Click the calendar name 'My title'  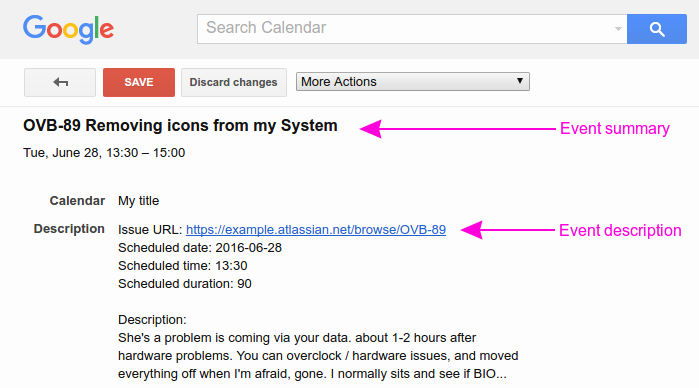[x=138, y=201]
